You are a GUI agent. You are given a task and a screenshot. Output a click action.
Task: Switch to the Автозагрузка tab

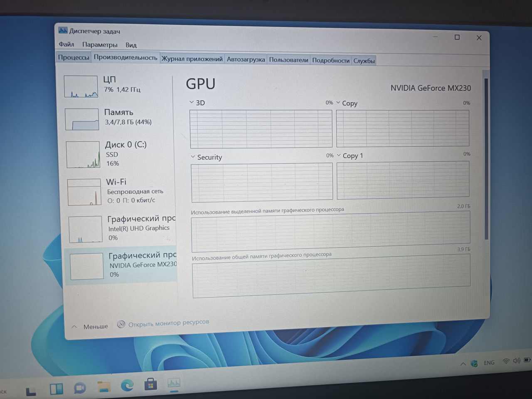246,59
